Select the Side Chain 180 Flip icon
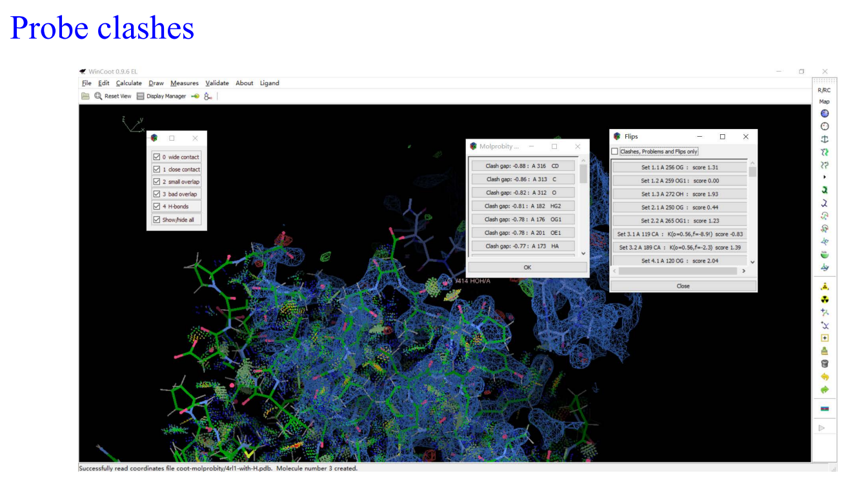Viewport: 868px width, 500px height. click(824, 255)
